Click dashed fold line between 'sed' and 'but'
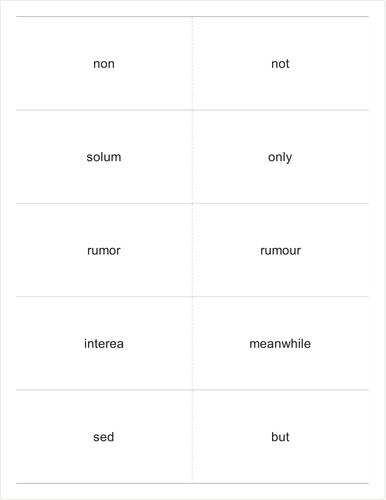The height and width of the screenshot is (500, 386). point(192,437)
